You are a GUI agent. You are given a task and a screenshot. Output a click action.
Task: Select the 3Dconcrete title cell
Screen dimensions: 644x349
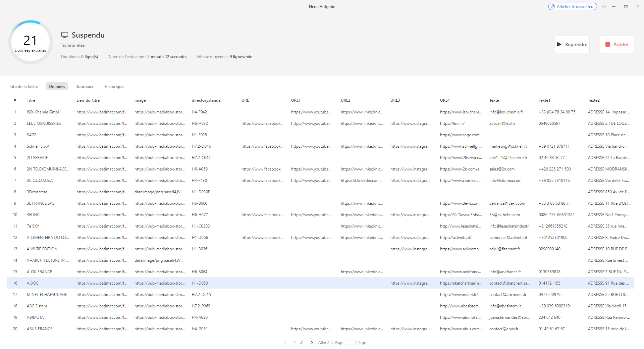[37, 192]
